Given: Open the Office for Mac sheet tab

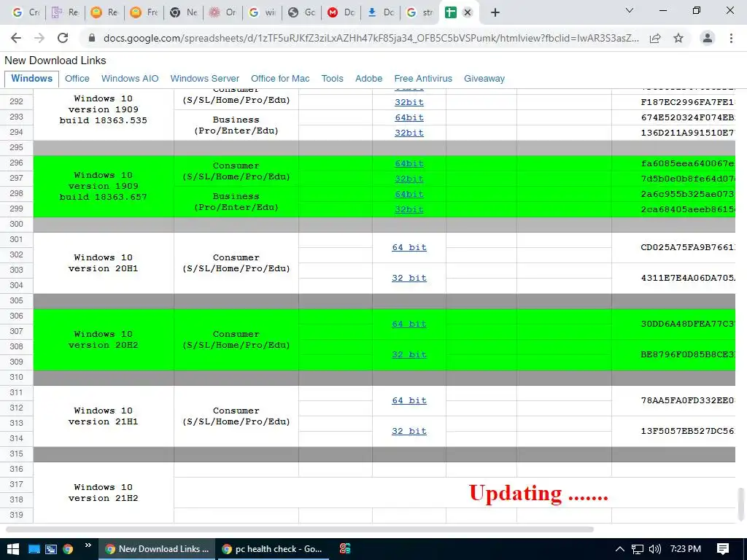Looking at the screenshot, I should [280, 79].
